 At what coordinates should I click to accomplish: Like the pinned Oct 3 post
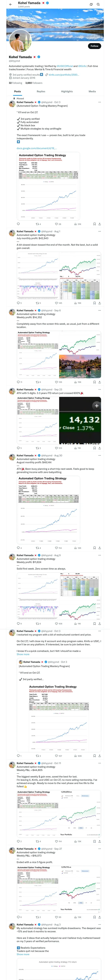click(x=56, y=224)
